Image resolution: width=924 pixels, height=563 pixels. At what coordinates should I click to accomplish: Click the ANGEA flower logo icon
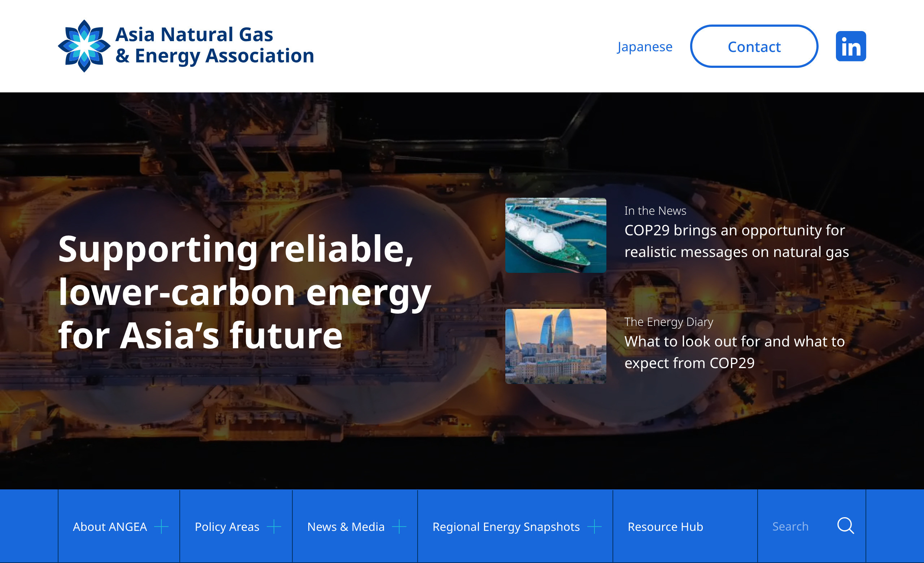pos(84,46)
